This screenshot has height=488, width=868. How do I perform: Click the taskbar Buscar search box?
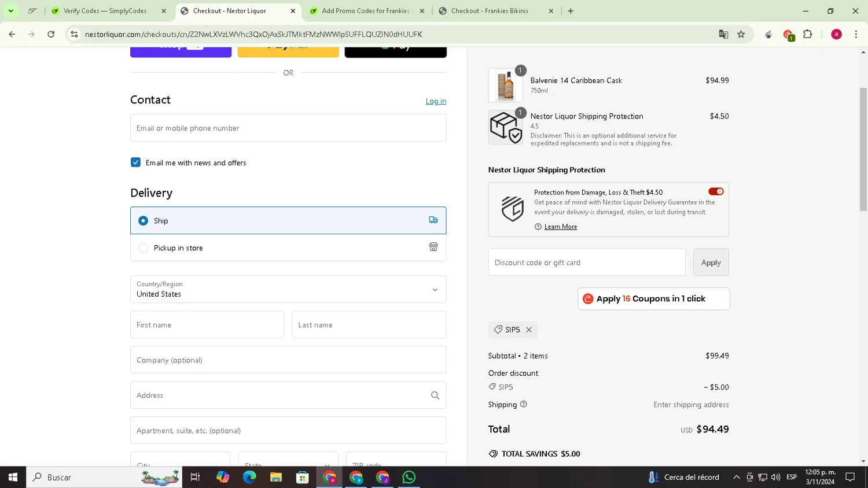(x=104, y=477)
